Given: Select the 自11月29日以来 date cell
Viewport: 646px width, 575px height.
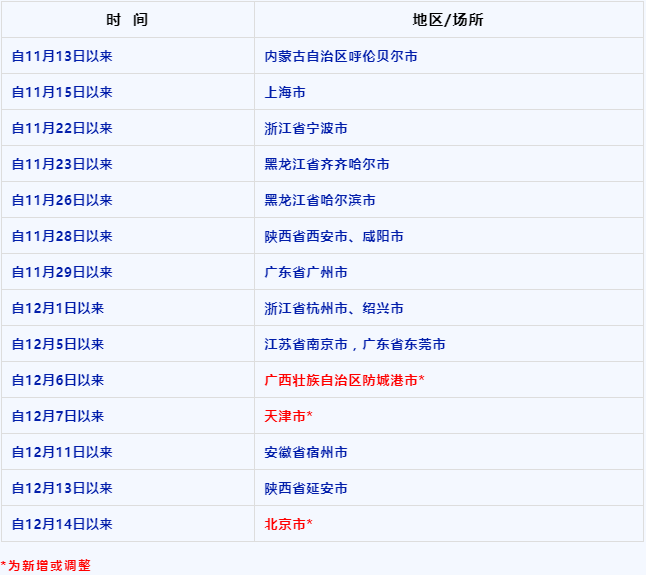Looking at the screenshot, I should click(x=127, y=272).
